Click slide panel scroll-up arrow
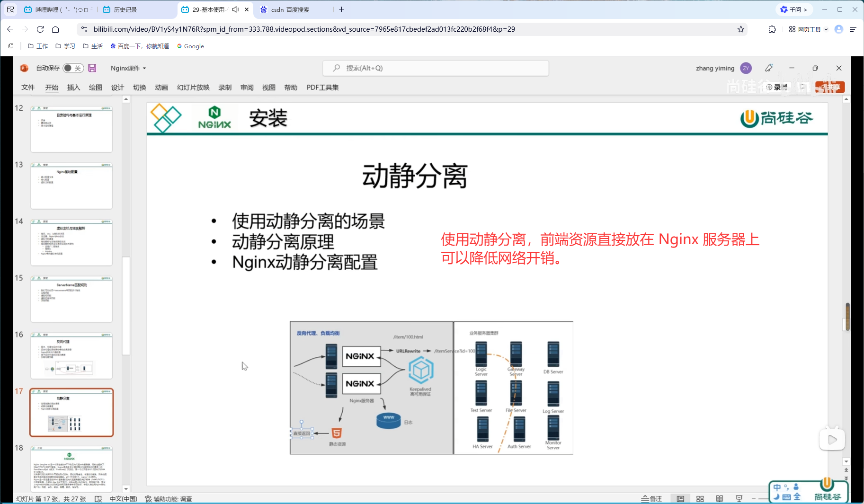 tap(126, 99)
